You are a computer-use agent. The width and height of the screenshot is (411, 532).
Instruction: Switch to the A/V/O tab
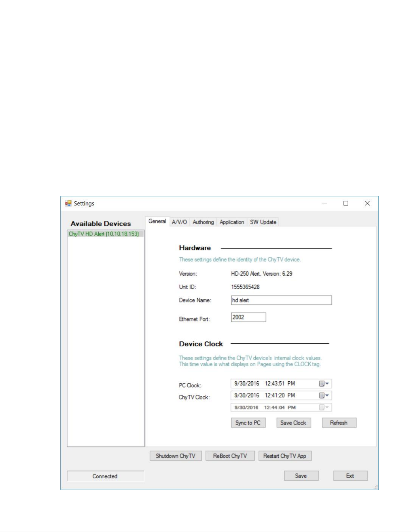tap(179, 222)
